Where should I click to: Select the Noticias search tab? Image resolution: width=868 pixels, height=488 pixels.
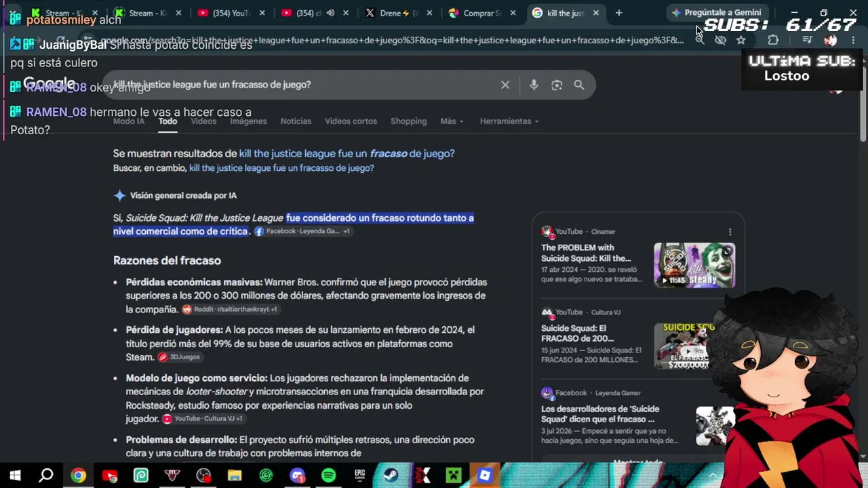tap(296, 121)
